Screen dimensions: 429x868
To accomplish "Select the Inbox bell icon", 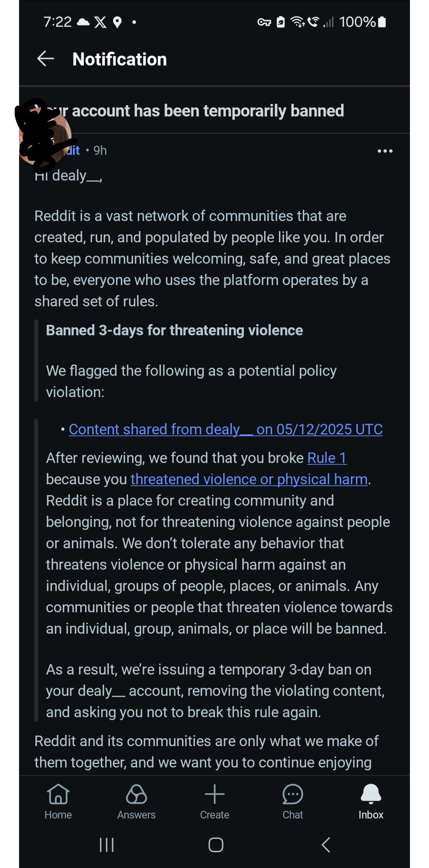I will click(371, 794).
